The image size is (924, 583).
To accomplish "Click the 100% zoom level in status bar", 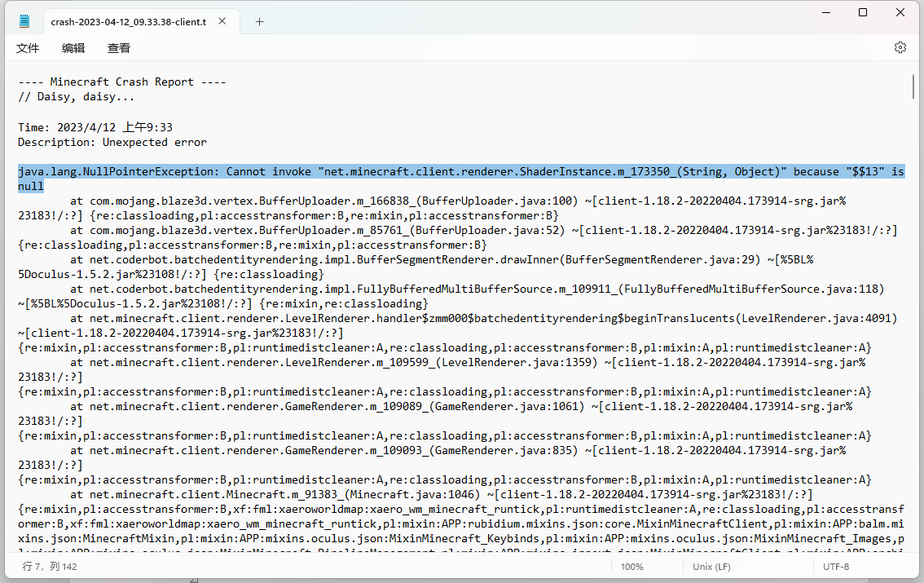I will [631, 567].
